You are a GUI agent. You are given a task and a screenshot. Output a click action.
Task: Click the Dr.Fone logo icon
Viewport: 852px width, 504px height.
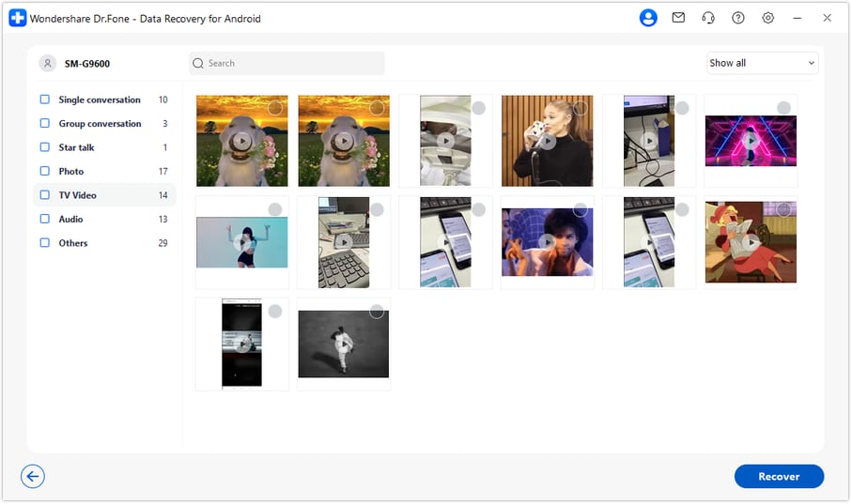(x=18, y=18)
